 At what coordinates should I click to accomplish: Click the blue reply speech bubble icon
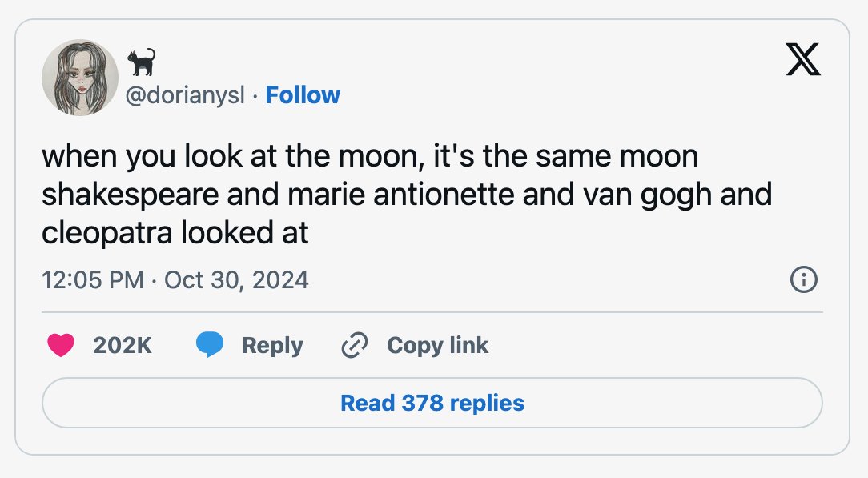pyautogui.click(x=210, y=345)
